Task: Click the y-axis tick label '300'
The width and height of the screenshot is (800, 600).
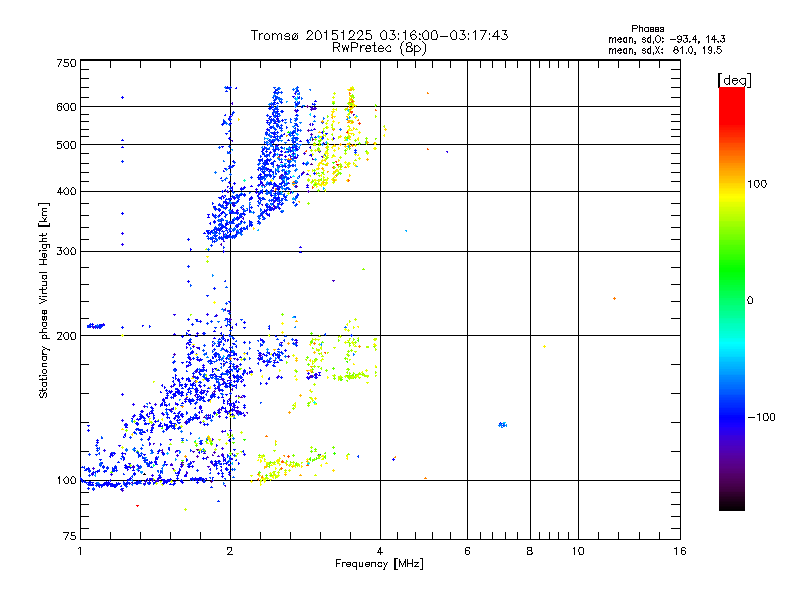Action: pos(66,251)
